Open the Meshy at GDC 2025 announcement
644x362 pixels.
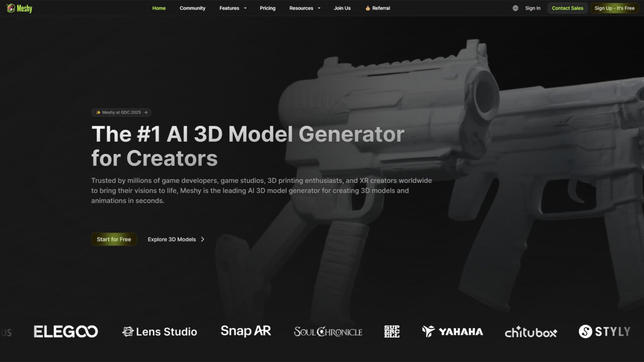tap(121, 112)
